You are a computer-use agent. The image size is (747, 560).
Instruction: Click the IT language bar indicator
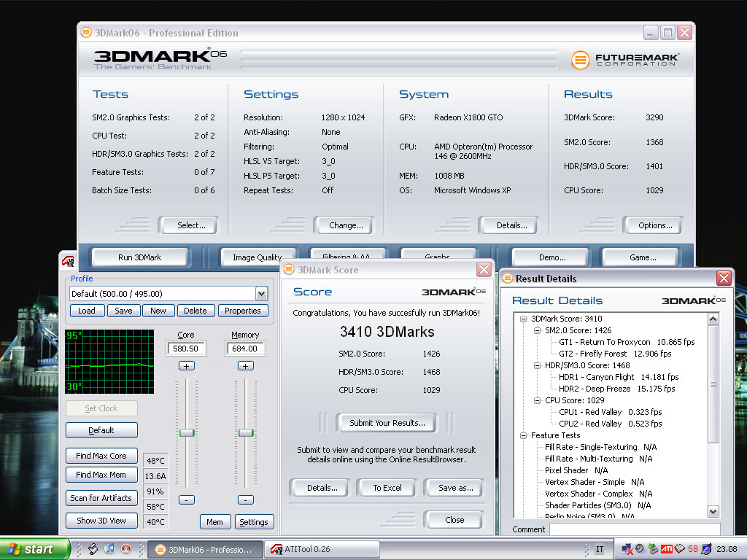click(600, 549)
